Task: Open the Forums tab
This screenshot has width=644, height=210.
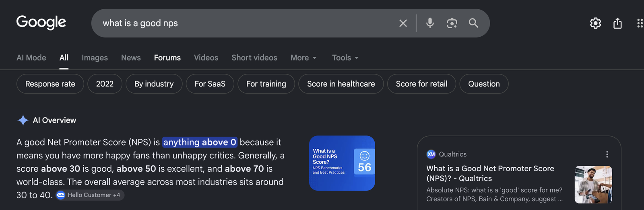Action: [167, 58]
